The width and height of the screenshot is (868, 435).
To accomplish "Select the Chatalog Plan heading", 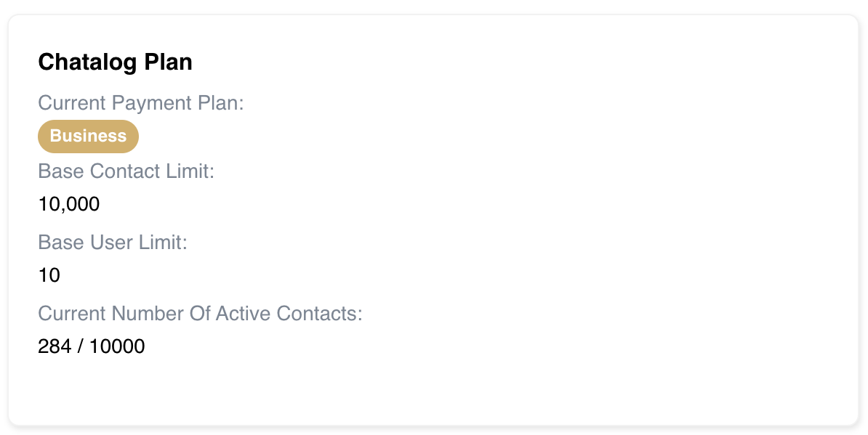I will 115,62.
